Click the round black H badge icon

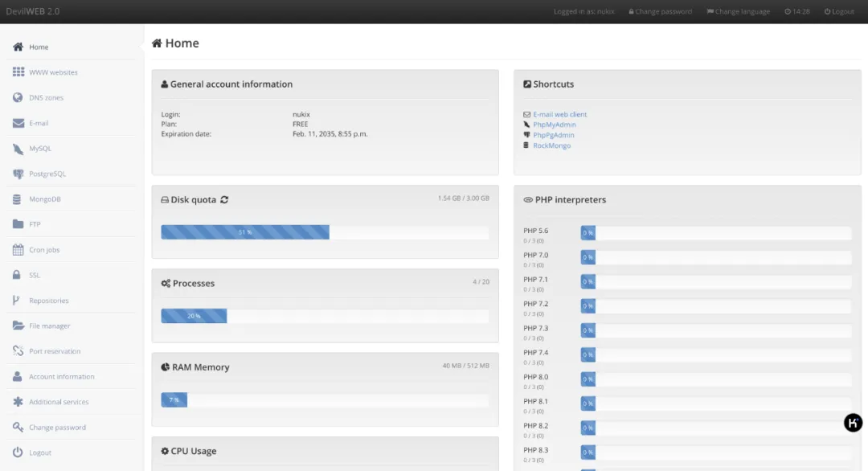click(x=853, y=423)
